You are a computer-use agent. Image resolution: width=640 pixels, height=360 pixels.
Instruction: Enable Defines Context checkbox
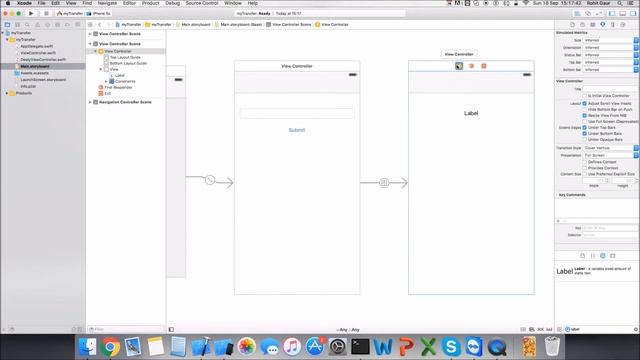point(584,162)
